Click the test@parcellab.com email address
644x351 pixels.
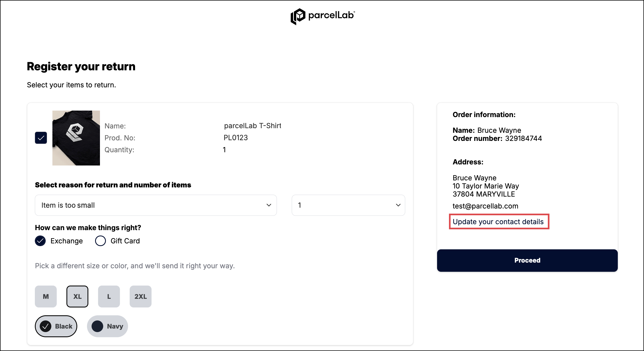[x=485, y=206]
